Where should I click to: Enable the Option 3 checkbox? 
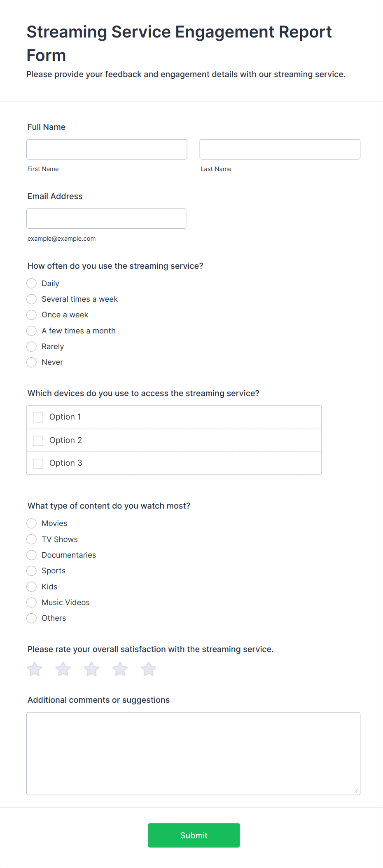pyautogui.click(x=38, y=463)
